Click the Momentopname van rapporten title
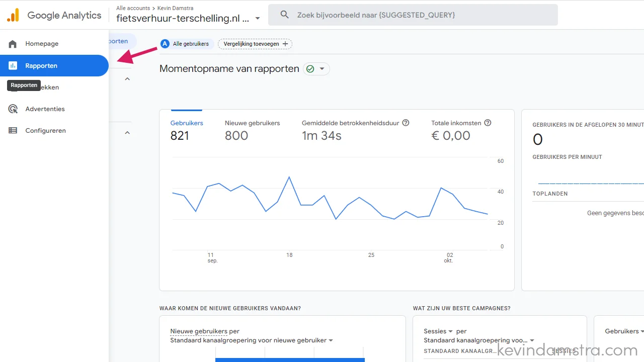 [229, 69]
